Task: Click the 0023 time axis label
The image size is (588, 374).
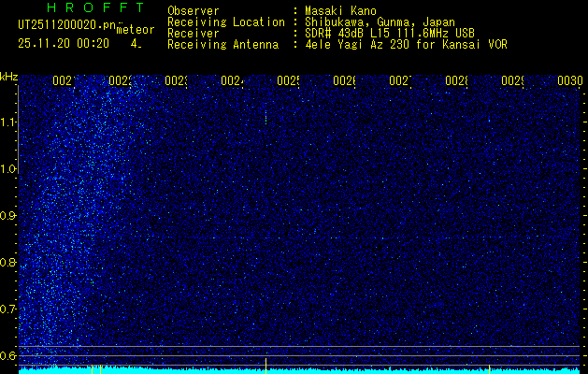Action: click(176, 80)
